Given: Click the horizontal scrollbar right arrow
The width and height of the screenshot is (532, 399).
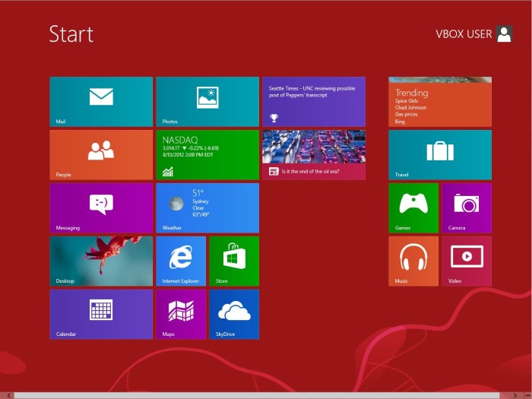Looking at the screenshot, I should point(515,396).
